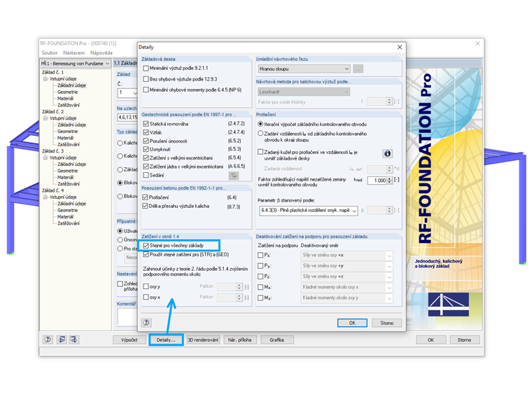This screenshot has width=532, height=399.
Task: Click the help icon in main window bottom bar
Action: point(48,339)
